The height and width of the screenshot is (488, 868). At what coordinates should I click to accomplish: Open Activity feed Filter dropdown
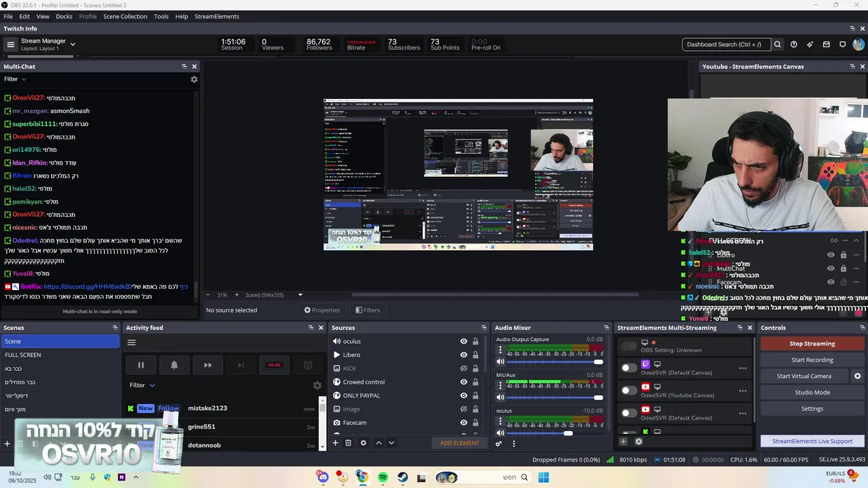(x=142, y=385)
